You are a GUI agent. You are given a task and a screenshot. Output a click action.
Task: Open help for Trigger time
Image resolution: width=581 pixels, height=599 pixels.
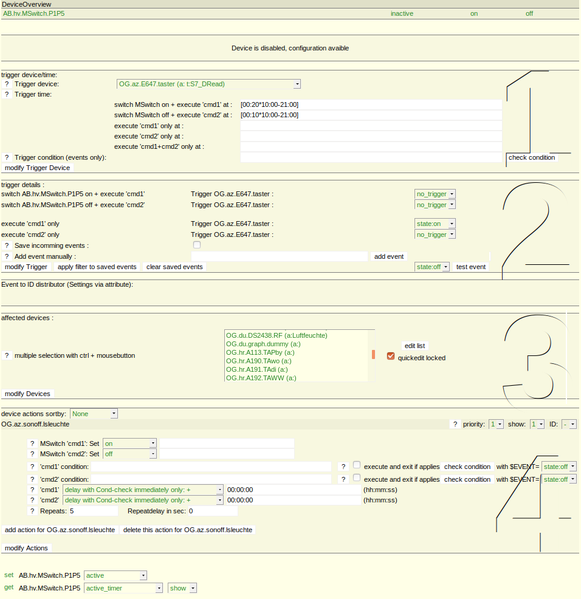pos(6,94)
